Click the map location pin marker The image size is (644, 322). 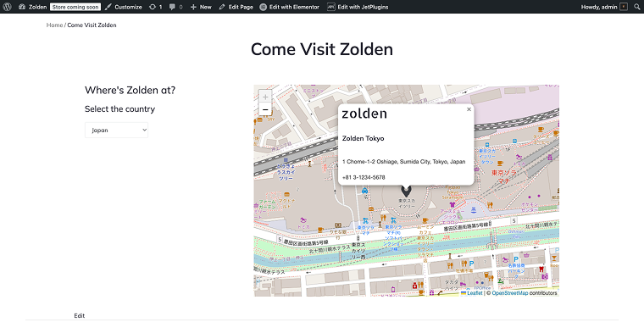pyautogui.click(x=406, y=191)
